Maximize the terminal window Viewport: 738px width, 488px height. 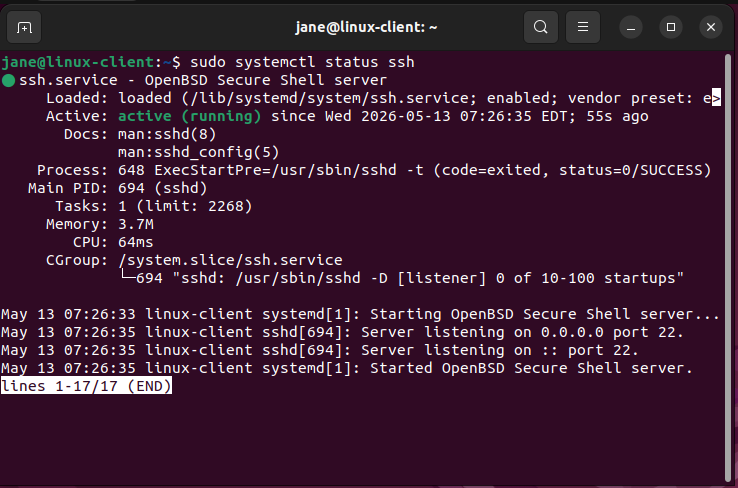click(671, 27)
